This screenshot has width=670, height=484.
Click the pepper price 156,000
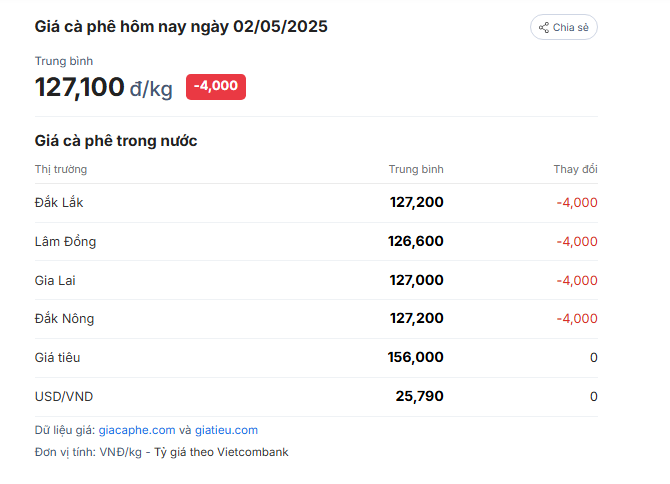pyautogui.click(x=415, y=357)
